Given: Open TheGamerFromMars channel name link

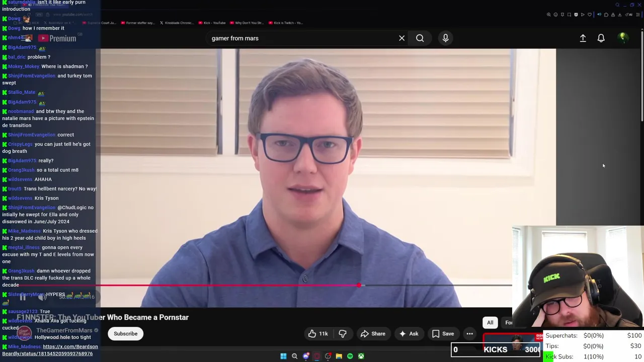Looking at the screenshot, I should point(64,330).
